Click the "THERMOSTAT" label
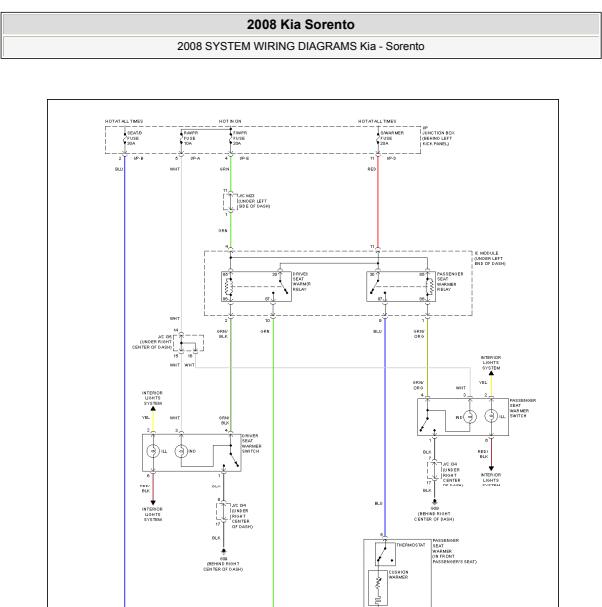 click(x=410, y=545)
